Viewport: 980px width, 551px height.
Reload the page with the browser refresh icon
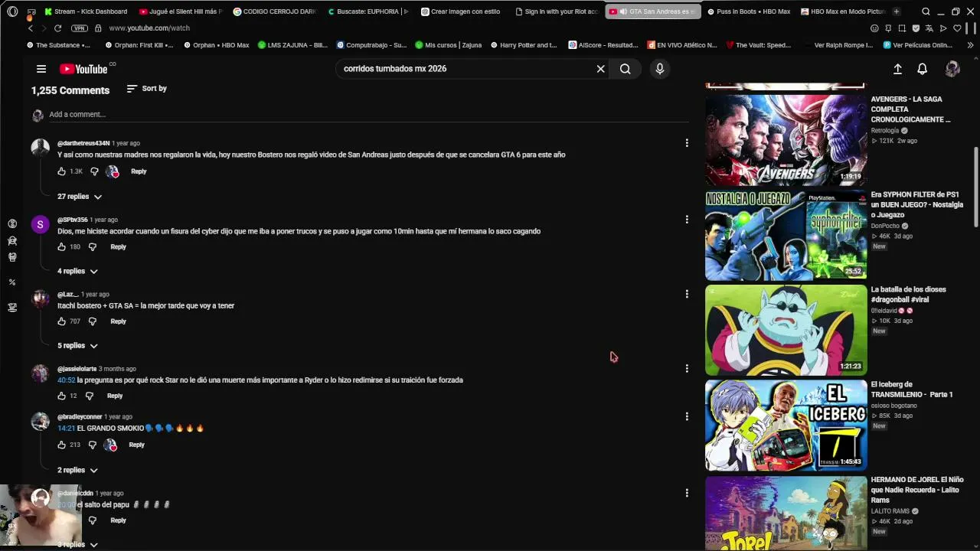57,28
